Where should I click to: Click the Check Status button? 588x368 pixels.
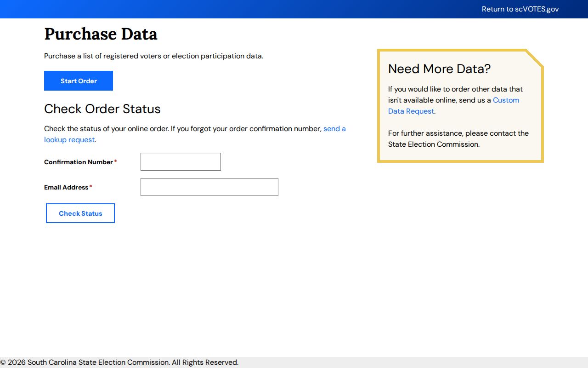(x=80, y=213)
